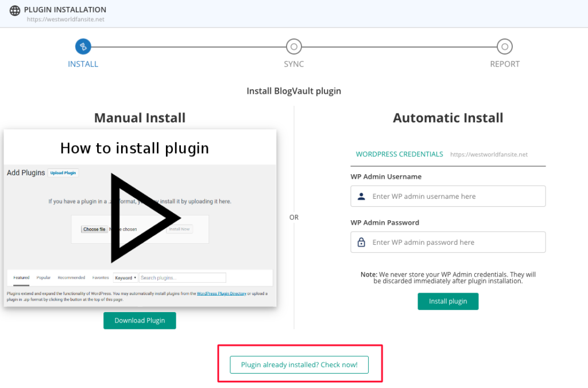This screenshot has width=588, height=388.
Task: Click the PLUGIN INSTALLATION header title
Action: tap(65, 10)
